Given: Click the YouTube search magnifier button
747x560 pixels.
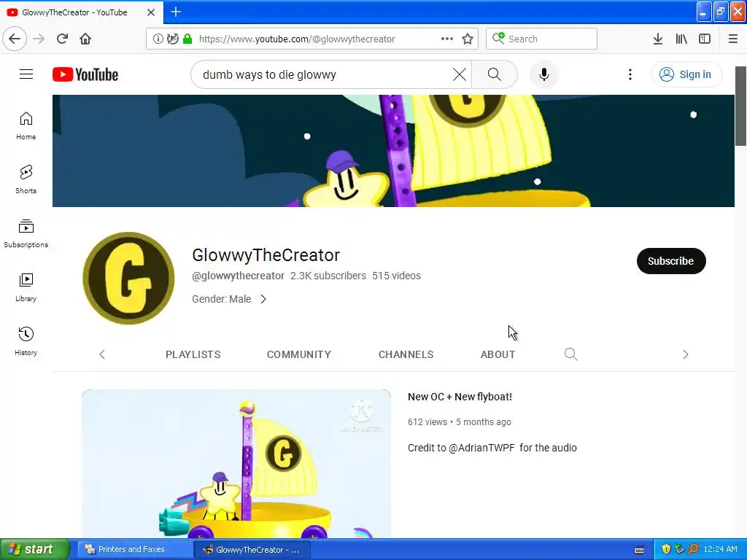Looking at the screenshot, I should tap(495, 74).
